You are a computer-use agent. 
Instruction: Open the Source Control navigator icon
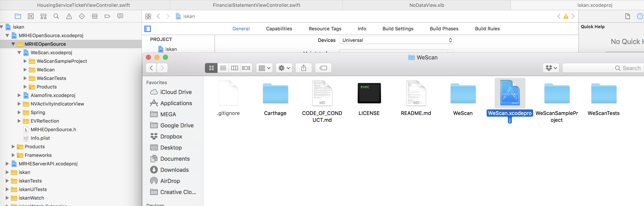(31, 16)
